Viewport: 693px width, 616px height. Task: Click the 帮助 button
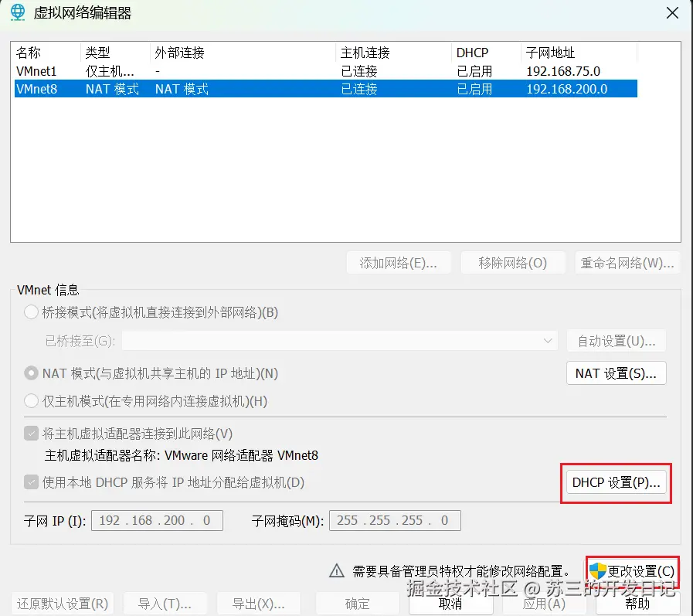637,604
